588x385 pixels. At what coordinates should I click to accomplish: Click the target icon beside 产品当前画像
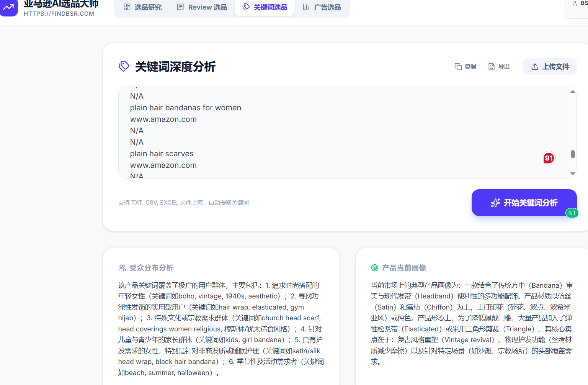point(375,268)
